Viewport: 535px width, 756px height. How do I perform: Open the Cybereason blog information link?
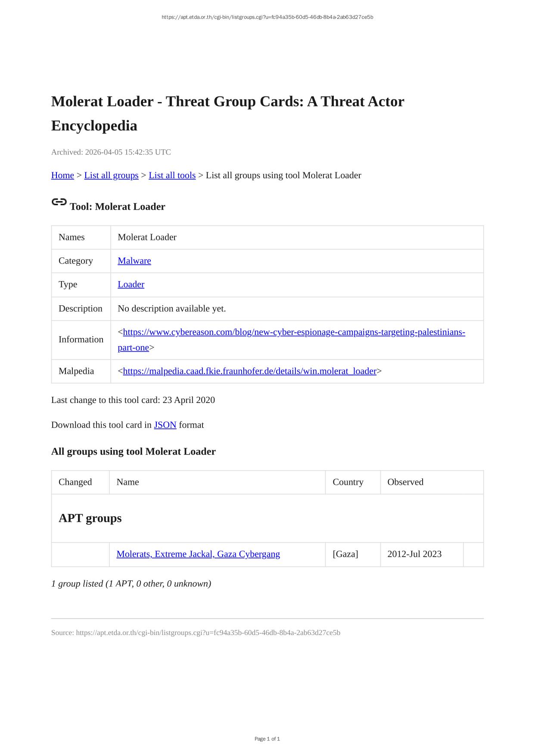[294, 332]
